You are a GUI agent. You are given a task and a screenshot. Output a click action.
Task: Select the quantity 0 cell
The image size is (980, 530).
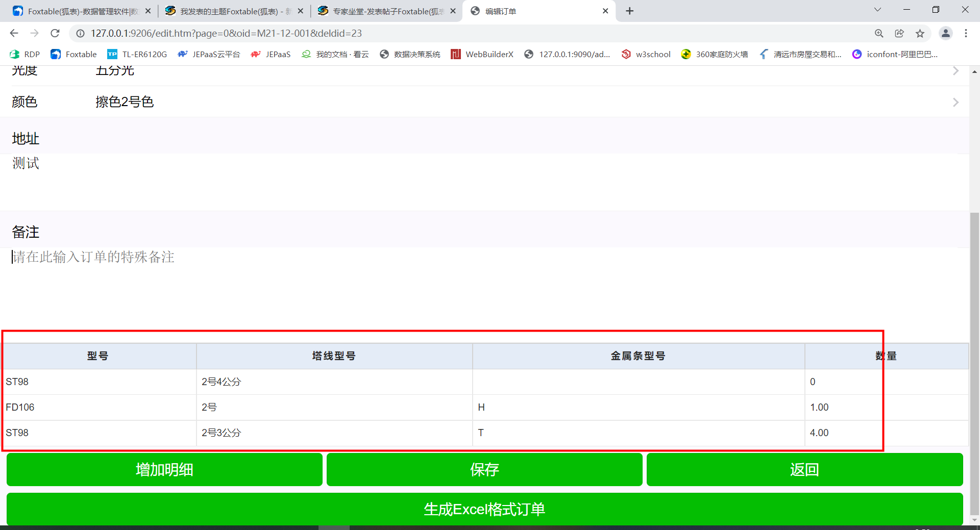tap(886, 382)
